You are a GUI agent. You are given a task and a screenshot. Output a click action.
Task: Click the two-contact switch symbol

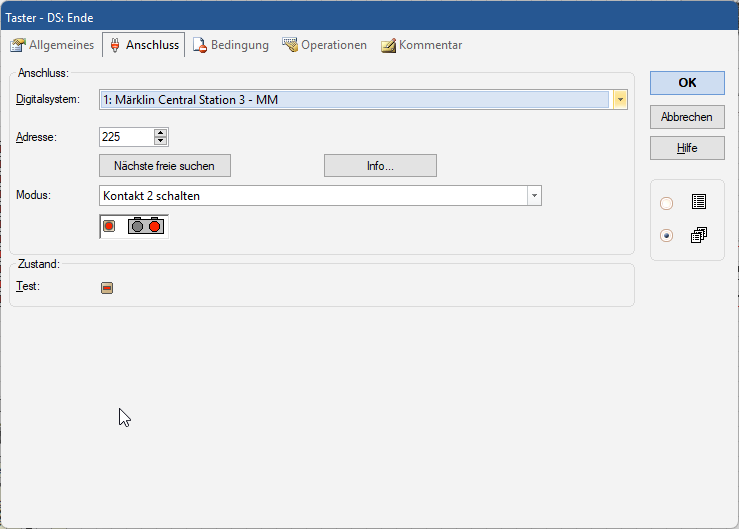point(146,226)
